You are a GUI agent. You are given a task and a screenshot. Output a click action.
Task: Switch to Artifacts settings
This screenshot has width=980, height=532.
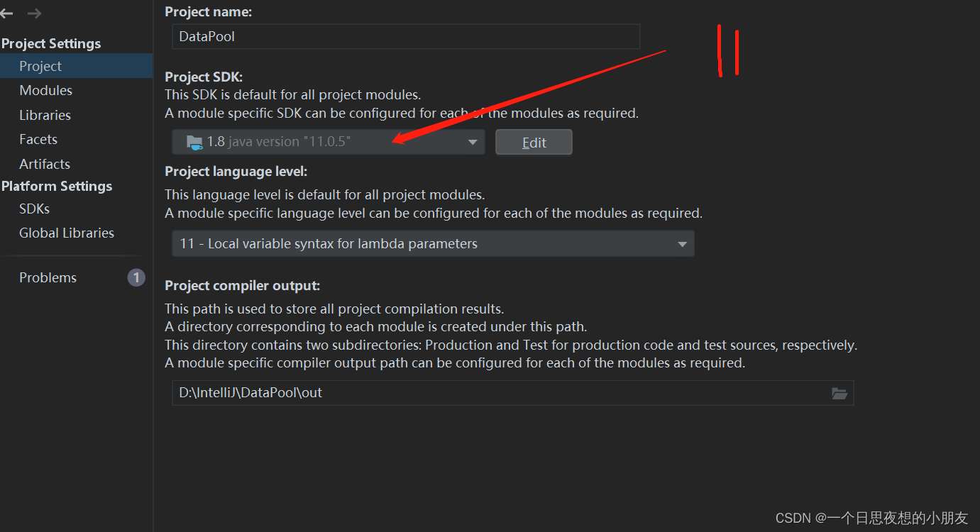pos(45,164)
